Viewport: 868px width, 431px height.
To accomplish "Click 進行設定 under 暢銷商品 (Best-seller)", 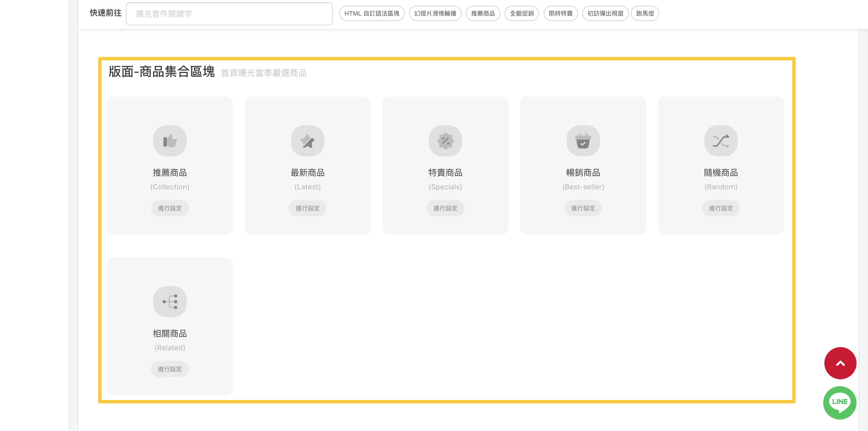I will (x=583, y=208).
